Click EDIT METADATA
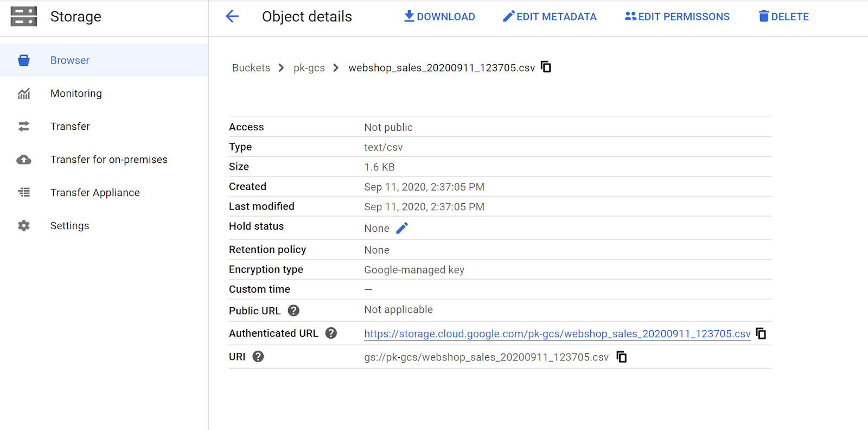The height and width of the screenshot is (430, 868). [x=550, y=16]
